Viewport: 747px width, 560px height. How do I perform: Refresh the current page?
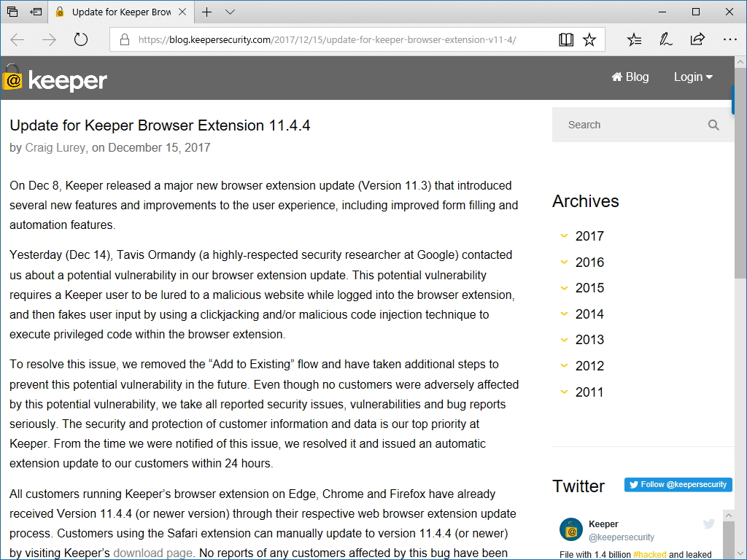click(81, 39)
